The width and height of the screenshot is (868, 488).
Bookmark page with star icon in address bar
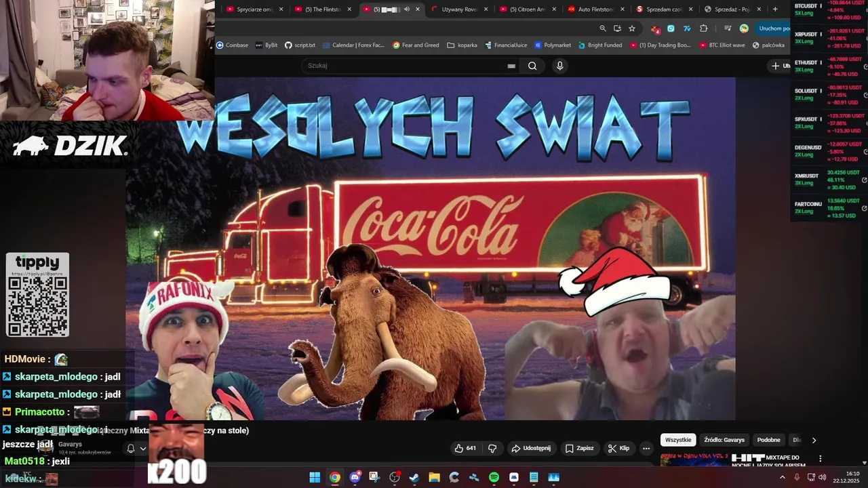pos(632,28)
